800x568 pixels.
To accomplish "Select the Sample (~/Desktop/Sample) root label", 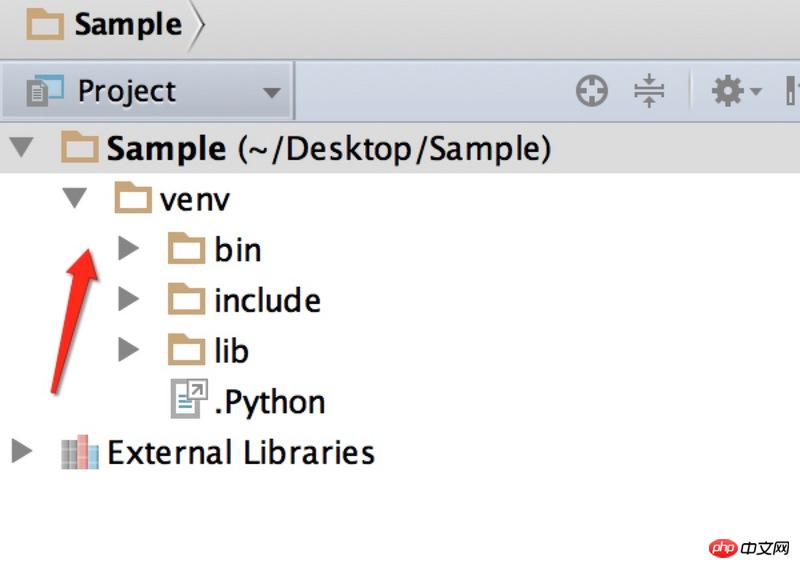I will click(329, 149).
